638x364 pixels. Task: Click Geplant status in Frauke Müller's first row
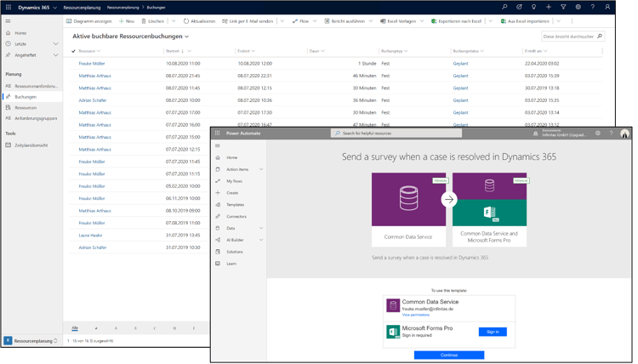pyautogui.click(x=460, y=64)
